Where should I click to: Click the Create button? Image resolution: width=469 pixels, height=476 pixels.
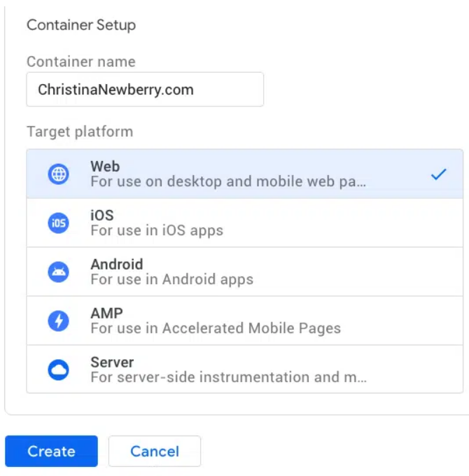point(51,451)
